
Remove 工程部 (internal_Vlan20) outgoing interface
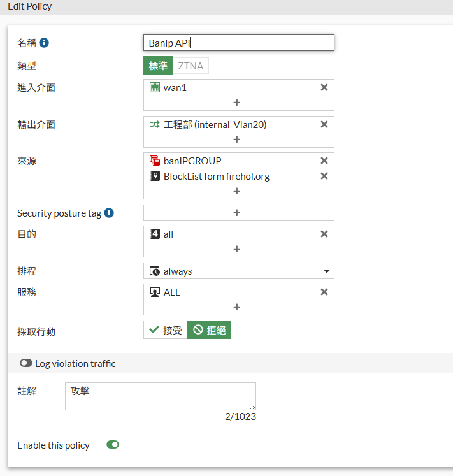click(x=324, y=125)
